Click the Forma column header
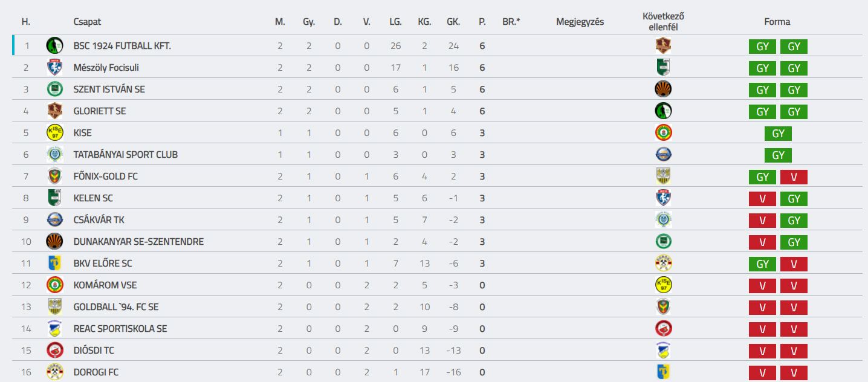This screenshot has width=868, height=382. coord(777,22)
